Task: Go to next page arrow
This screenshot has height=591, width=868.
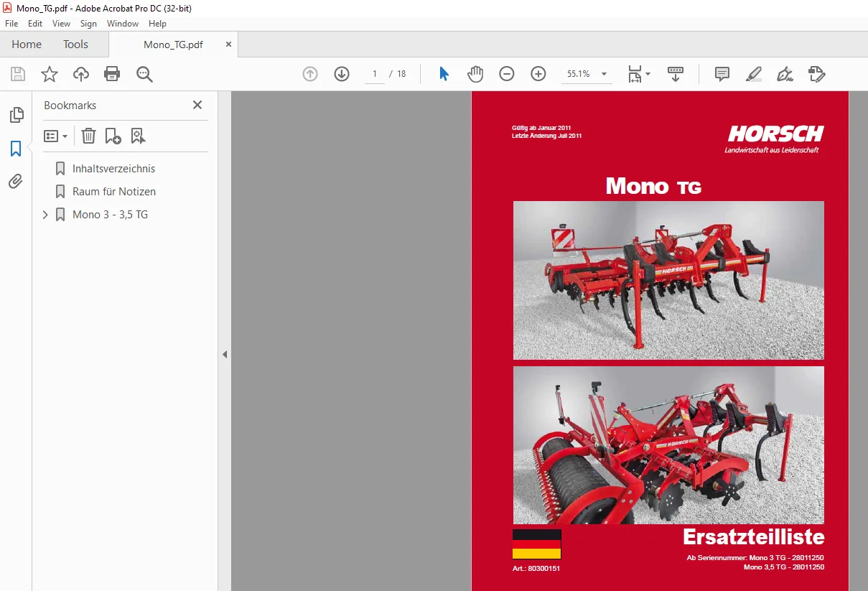Action: [x=342, y=74]
